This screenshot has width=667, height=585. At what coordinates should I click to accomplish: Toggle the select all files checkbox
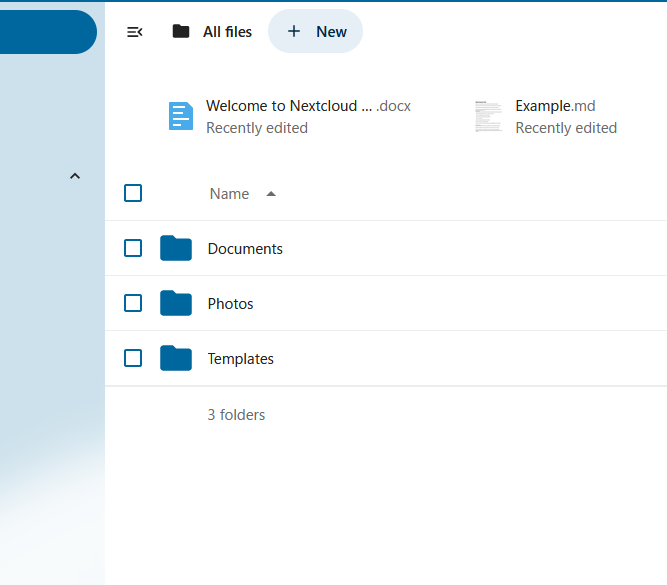(x=133, y=193)
